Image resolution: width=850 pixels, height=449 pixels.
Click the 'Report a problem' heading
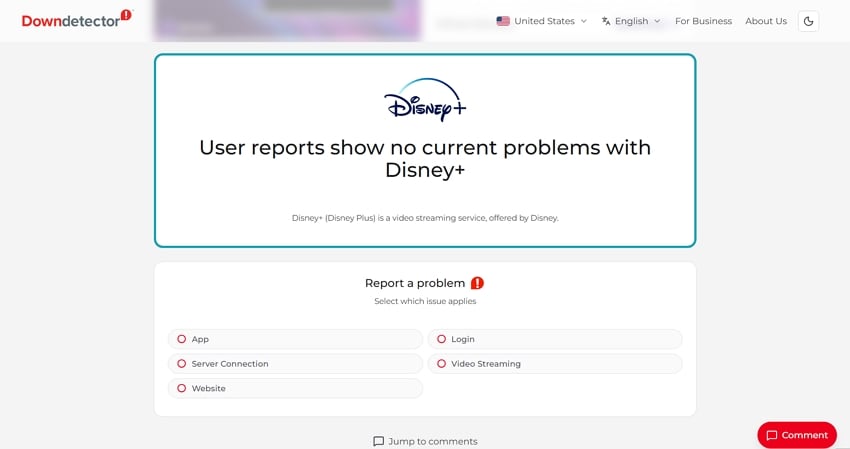click(415, 283)
